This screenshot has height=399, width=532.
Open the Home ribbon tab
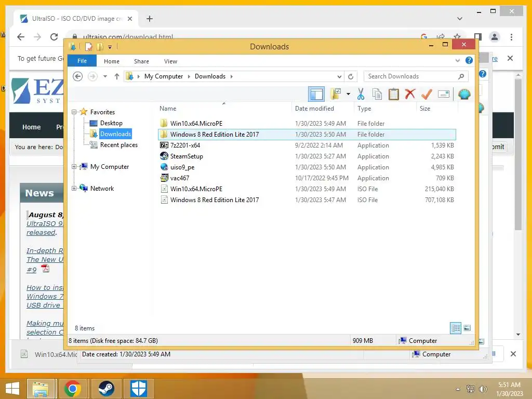click(x=112, y=61)
